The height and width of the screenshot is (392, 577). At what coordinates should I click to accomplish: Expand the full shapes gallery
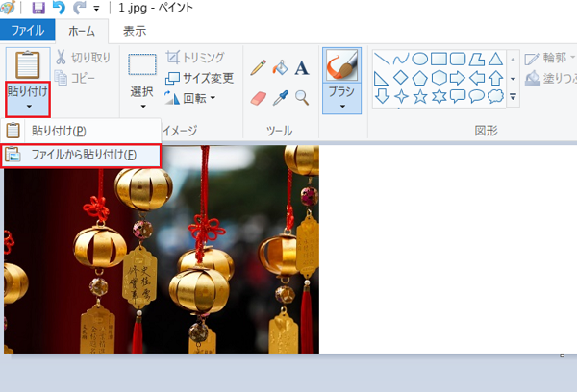(513, 97)
